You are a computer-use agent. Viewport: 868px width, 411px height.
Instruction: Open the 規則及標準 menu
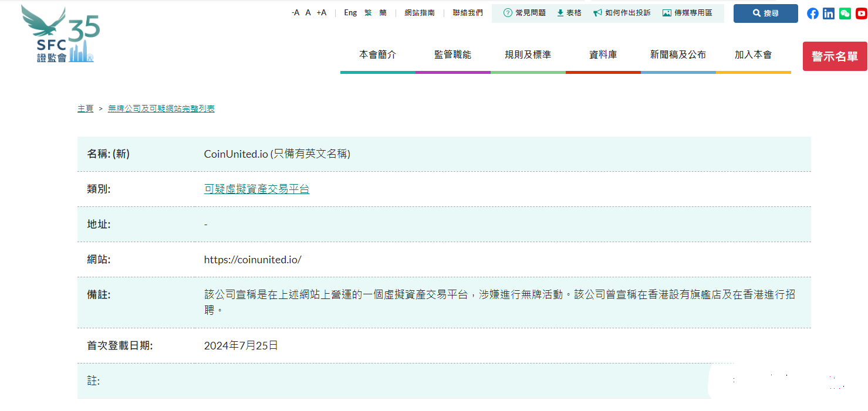click(528, 54)
